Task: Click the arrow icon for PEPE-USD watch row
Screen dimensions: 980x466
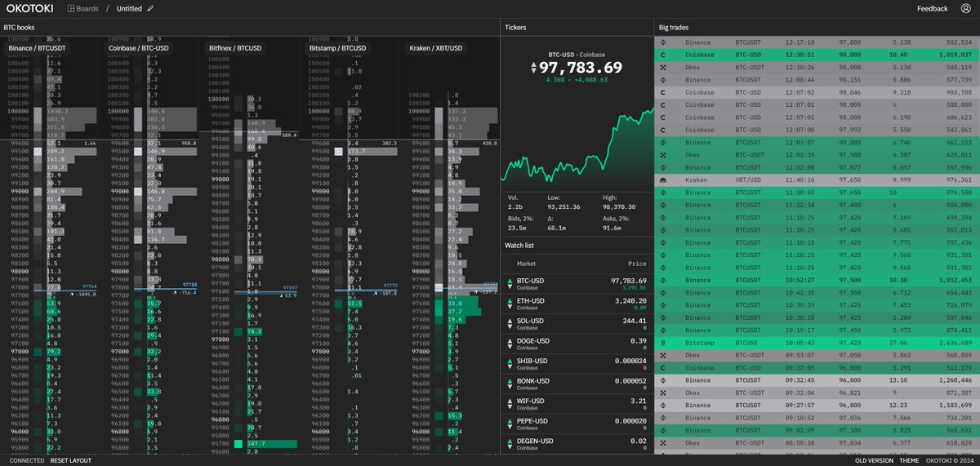Action: click(x=510, y=424)
